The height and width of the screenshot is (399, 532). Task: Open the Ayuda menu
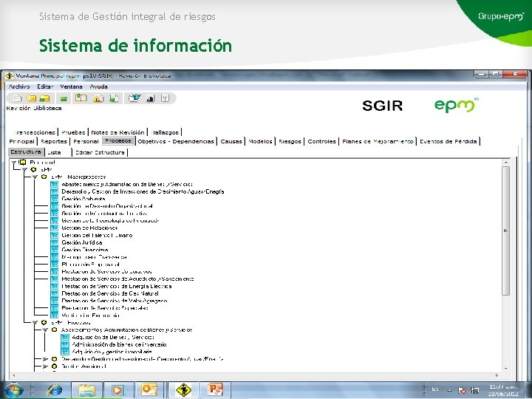tap(99, 86)
